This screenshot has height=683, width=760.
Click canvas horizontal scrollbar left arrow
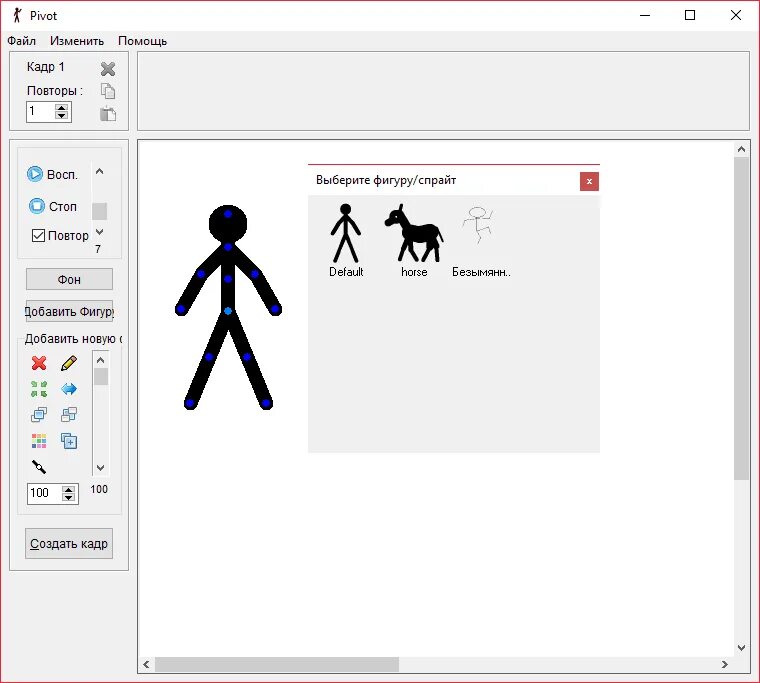[x=146, y=664]
